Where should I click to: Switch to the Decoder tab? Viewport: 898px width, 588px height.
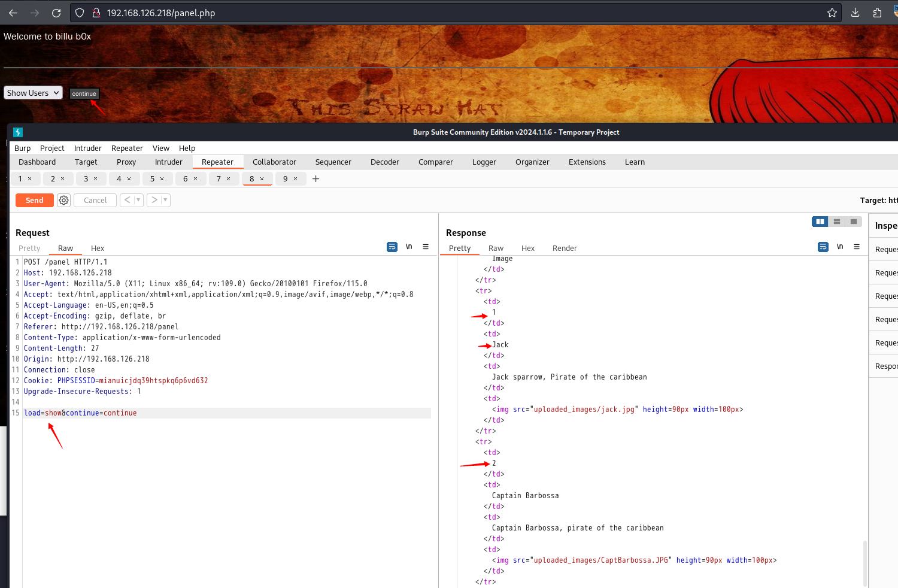(385, 162)
